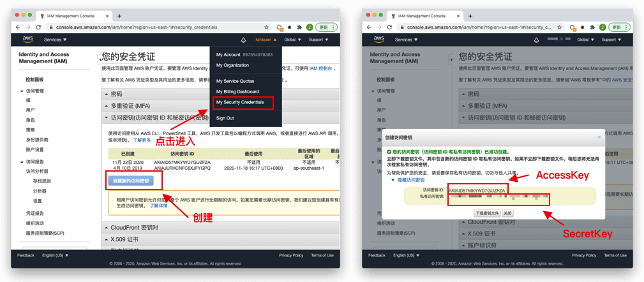Click the AWS logo in the left window
644x282 pixels.
pos(28,40)
